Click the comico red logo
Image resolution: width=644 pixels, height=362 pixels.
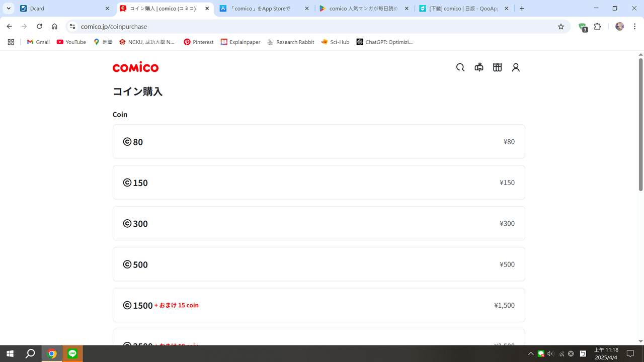click(x=135, y=67)
